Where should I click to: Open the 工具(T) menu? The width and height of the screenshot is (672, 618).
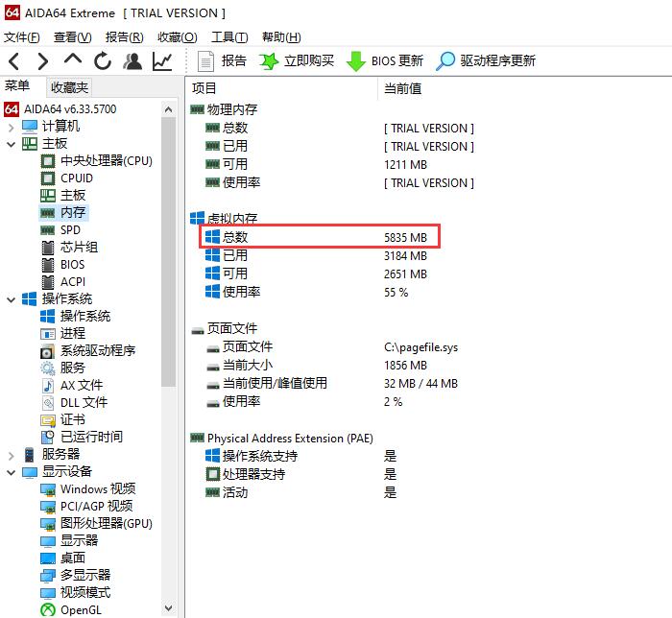tap(229, 37)
